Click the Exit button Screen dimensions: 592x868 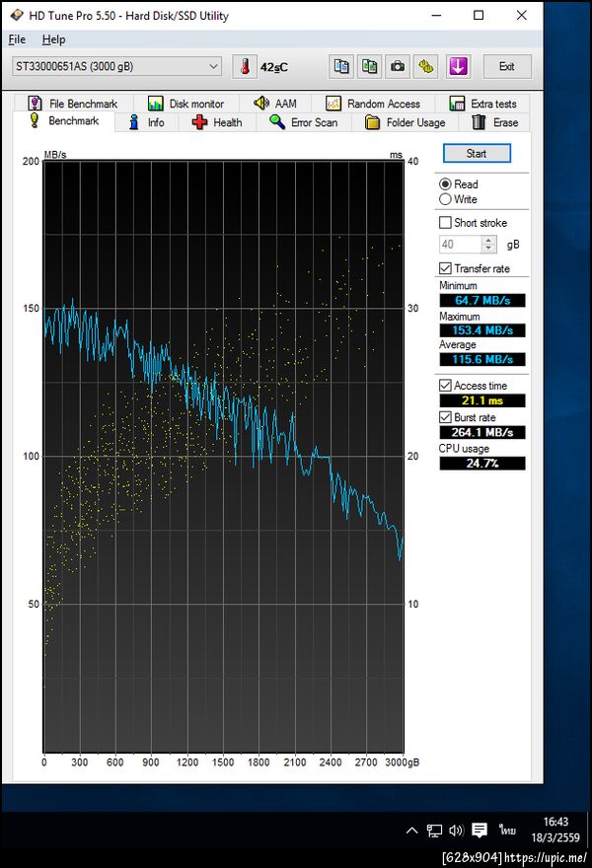[x=507, y=66]
